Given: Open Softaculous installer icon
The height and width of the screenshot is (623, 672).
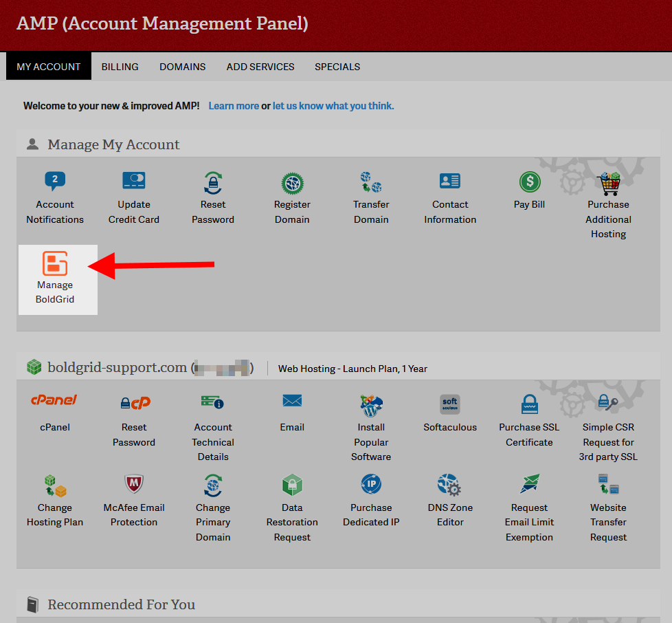Looking at the screenshot, I should (x=450, y=404).
